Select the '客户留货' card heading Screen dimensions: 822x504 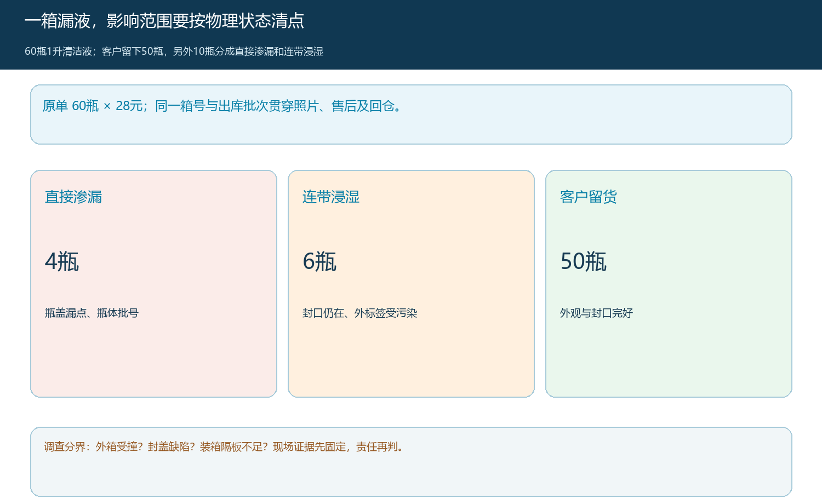[x=589, y=197]
